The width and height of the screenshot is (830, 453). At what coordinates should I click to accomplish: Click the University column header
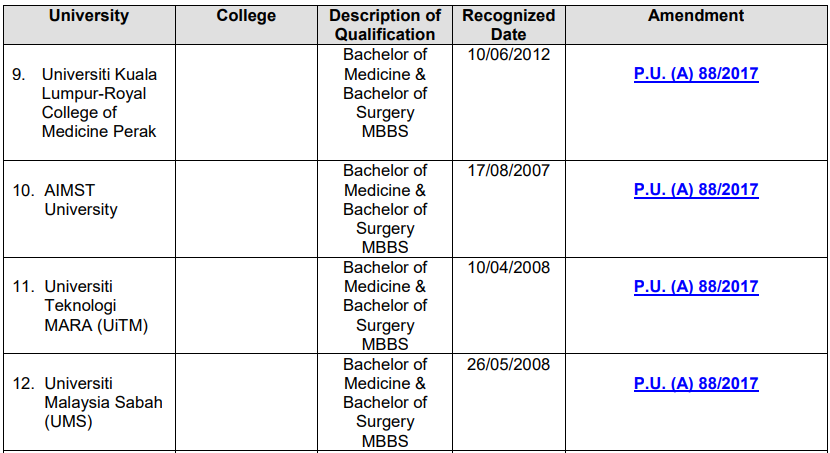coord(89,16)
